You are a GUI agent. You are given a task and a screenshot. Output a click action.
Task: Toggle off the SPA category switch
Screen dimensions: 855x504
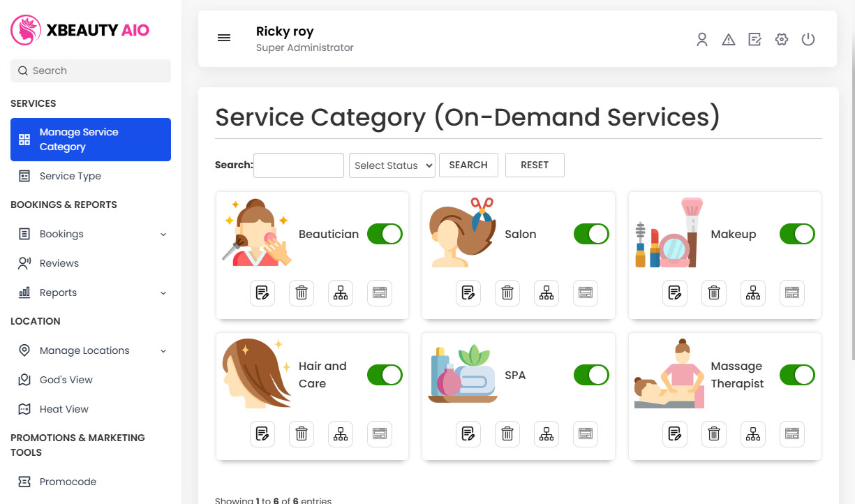(x=590, y=375)
